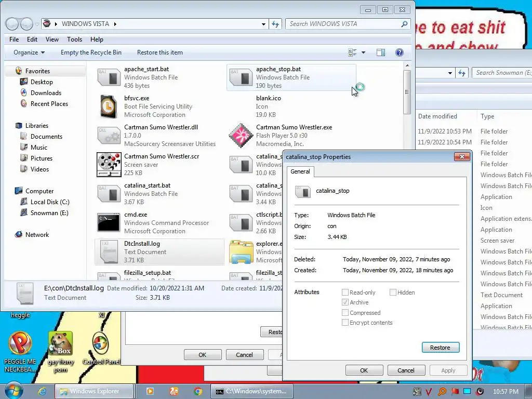Viewport: 532px width, 399px height.
Task: Close the catalina_stop Properties dialog
Action: point(462,156)
